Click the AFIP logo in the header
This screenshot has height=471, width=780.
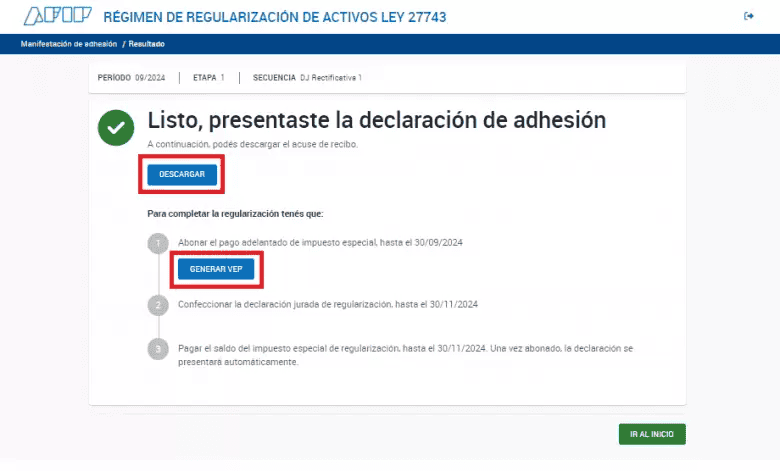tap(56, 16)
